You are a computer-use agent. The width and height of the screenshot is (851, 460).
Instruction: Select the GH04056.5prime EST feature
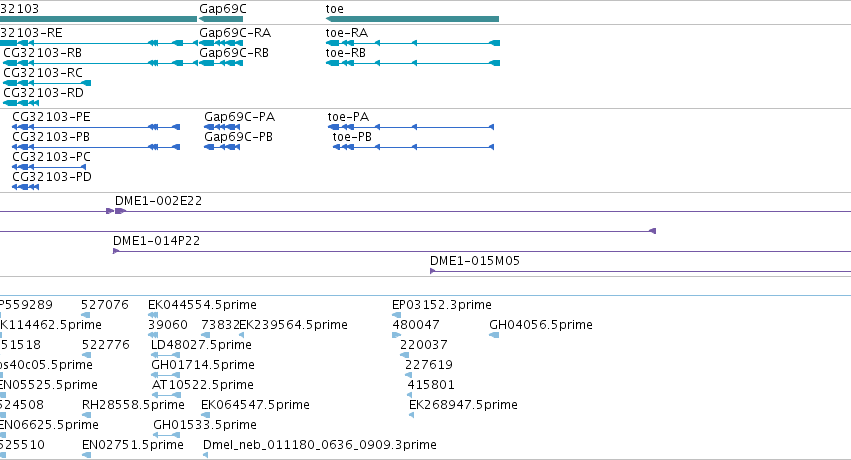click(494, 335)
